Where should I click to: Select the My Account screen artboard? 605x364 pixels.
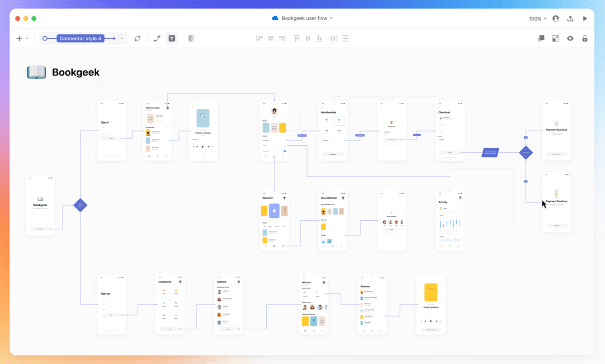(x=392, y=131)
